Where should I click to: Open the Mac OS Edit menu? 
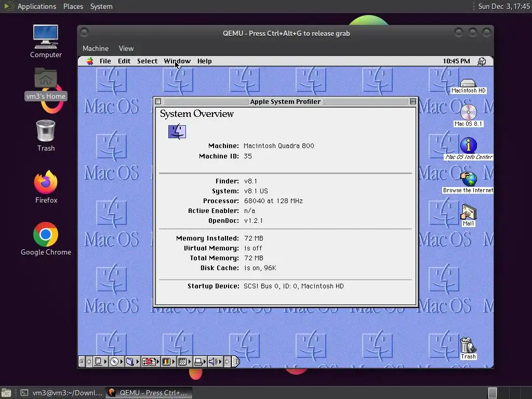click(124, 61)
